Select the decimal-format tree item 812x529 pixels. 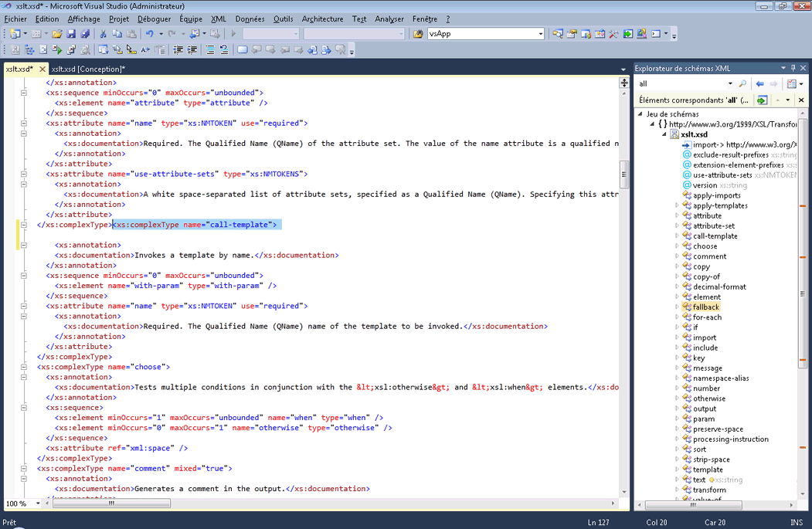tap(720, 287)
